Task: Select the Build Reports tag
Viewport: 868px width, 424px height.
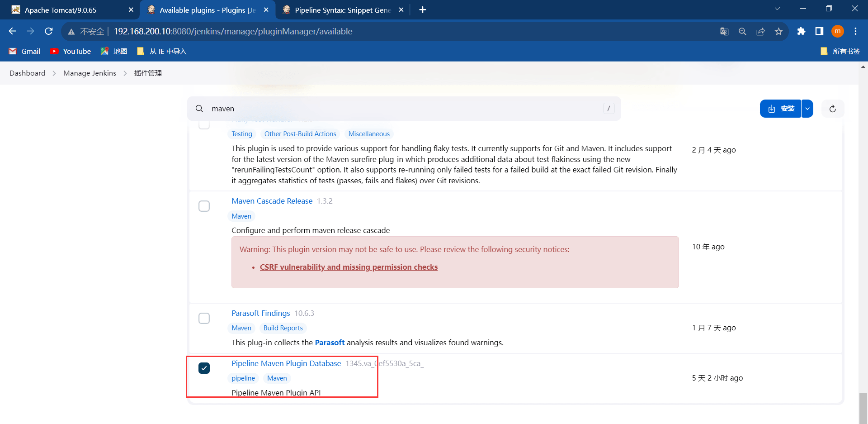Action: [x=283, y=328]
